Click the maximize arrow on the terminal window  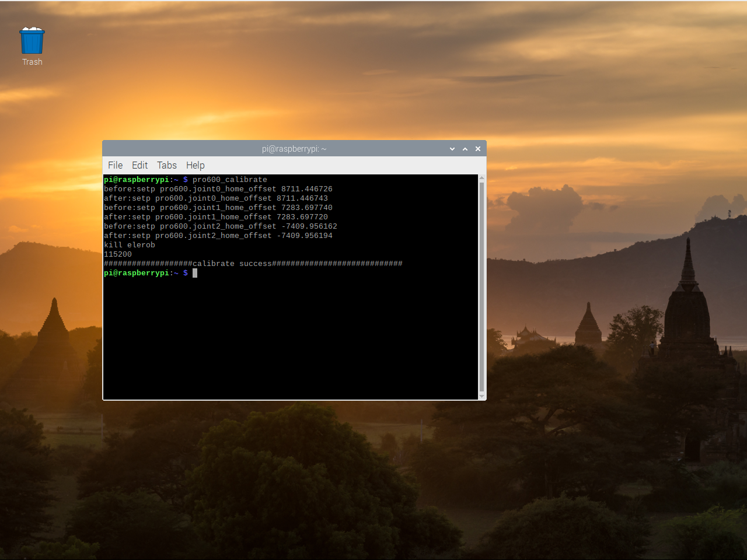465,149
